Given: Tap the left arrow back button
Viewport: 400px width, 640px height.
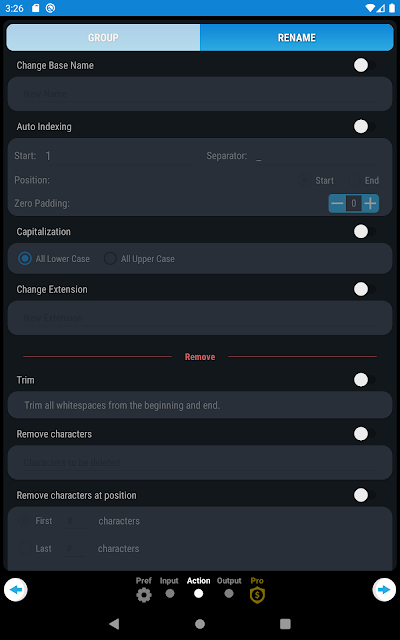Looking at the screenshot, I should coord(16,590).
